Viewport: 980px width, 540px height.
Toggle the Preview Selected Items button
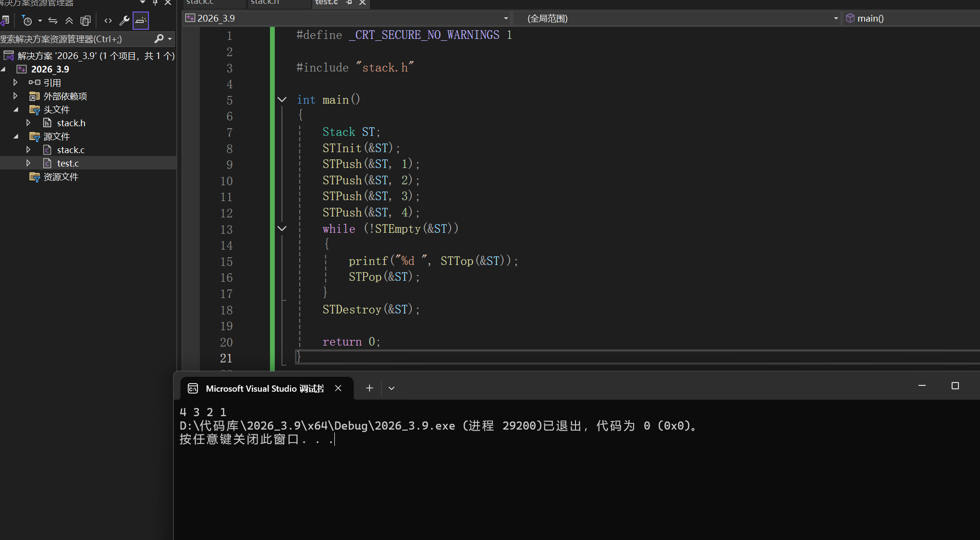tap(141, 21)
